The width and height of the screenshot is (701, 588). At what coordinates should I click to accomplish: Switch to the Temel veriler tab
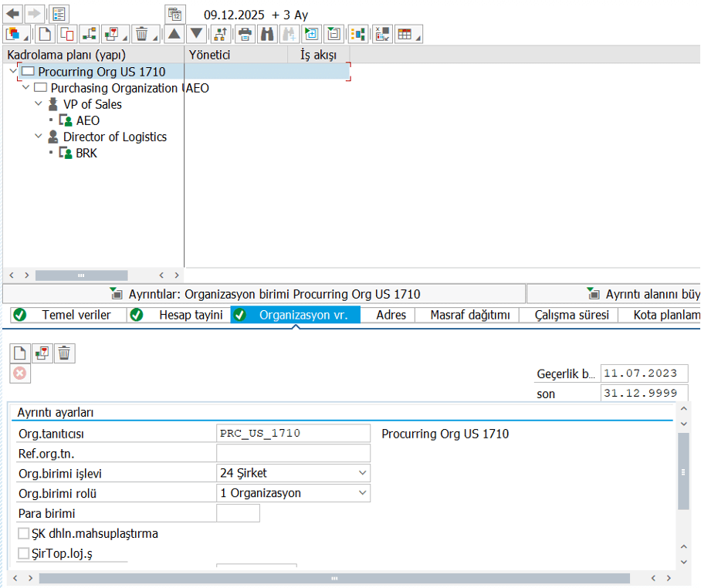tap(76, 315)
